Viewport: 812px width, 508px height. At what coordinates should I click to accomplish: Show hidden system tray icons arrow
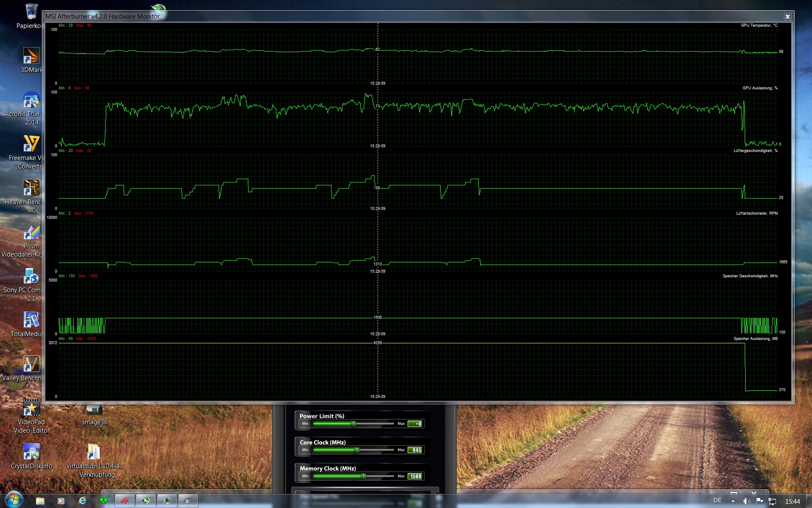point(733,501)
